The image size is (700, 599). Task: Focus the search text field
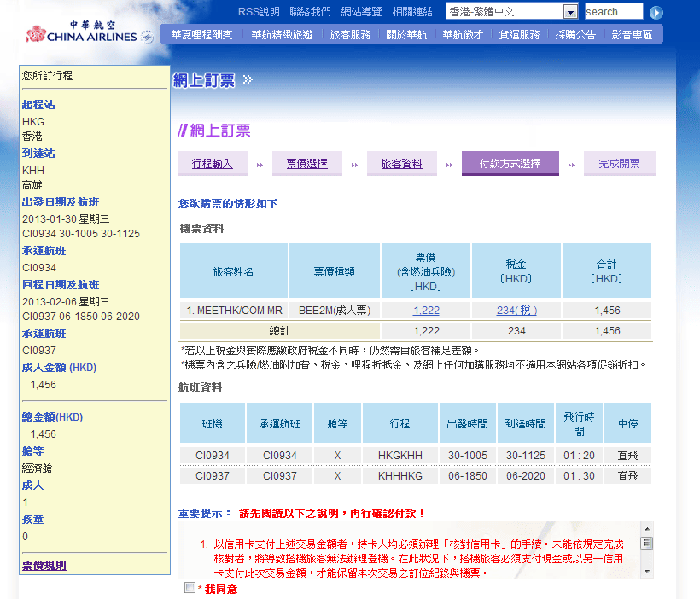coord(613,12)
